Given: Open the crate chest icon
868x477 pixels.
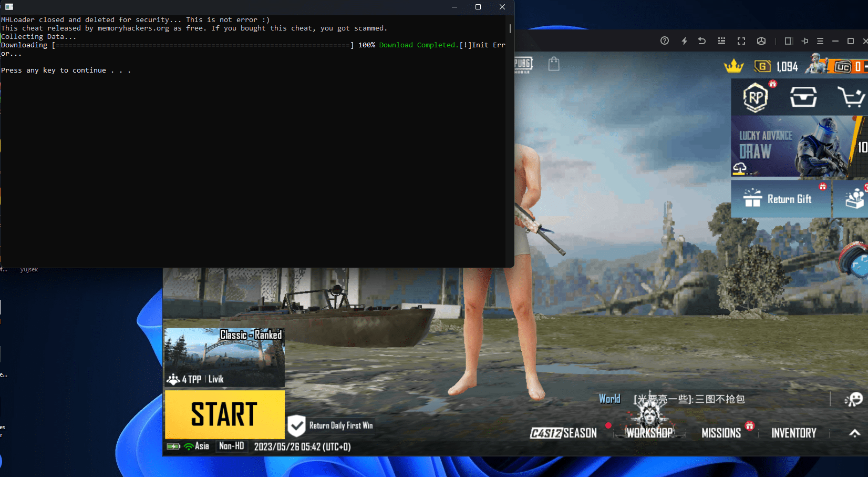Looking at the screenshot, I should [x=803, y=97].
